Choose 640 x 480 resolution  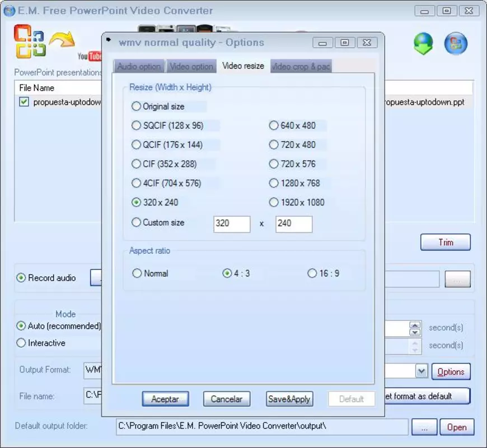(x=274, y=125)
